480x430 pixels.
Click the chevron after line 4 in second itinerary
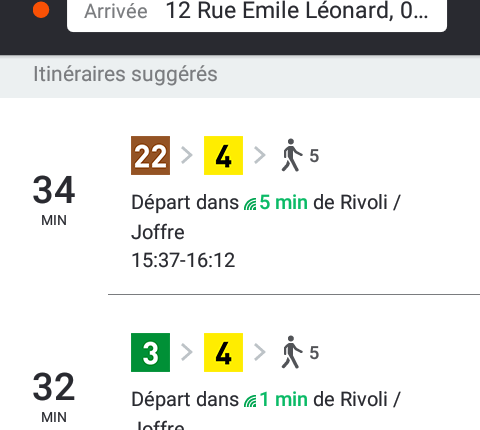tap(260, 352)
